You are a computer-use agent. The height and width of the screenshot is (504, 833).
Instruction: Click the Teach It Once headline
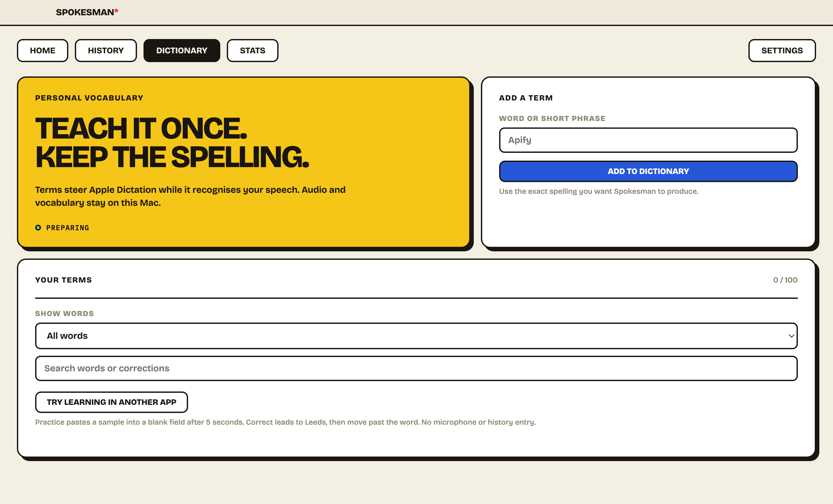point(172,142)
